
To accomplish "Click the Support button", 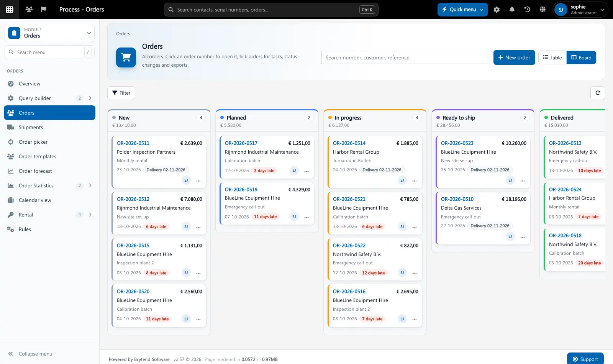I will (x=585, y=359).
